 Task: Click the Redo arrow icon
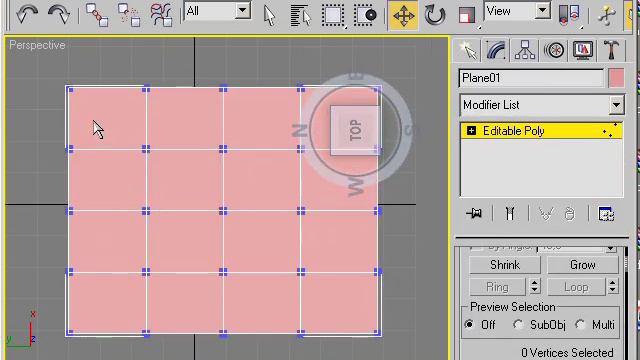[59, 15]
